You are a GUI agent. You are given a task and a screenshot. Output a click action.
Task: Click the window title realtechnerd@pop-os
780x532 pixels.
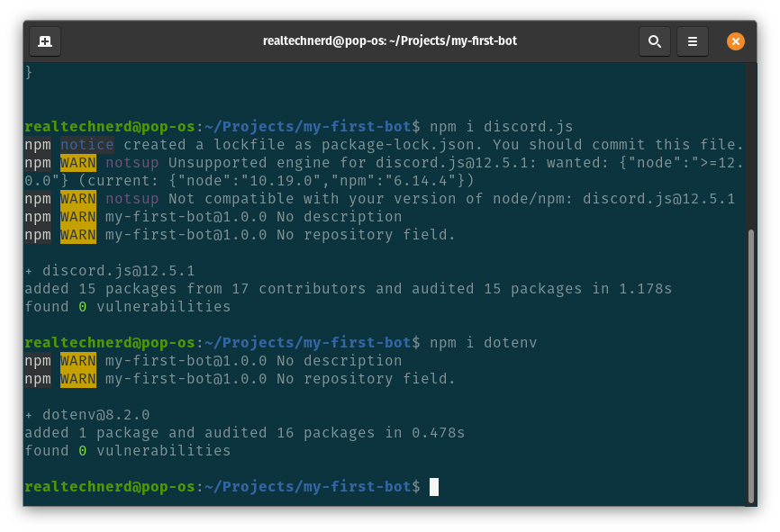389,41
